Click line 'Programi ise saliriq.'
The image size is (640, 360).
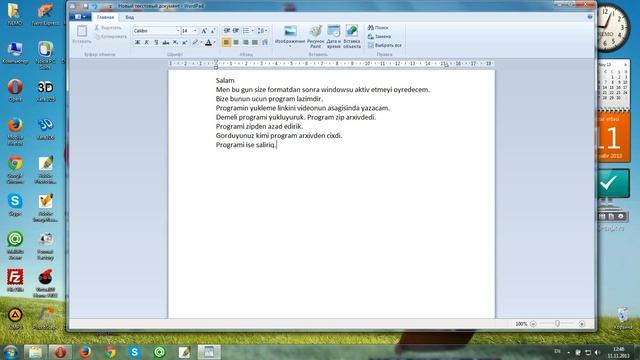pyautogui.click(x=246, y=145)
